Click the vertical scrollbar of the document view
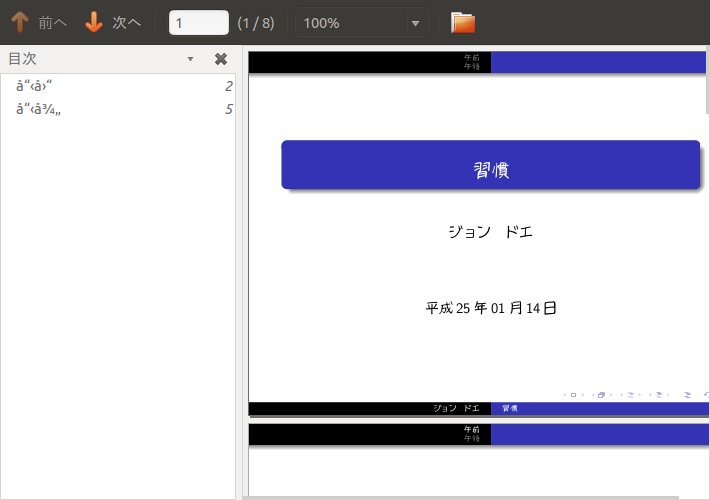 tap(708, 79)
